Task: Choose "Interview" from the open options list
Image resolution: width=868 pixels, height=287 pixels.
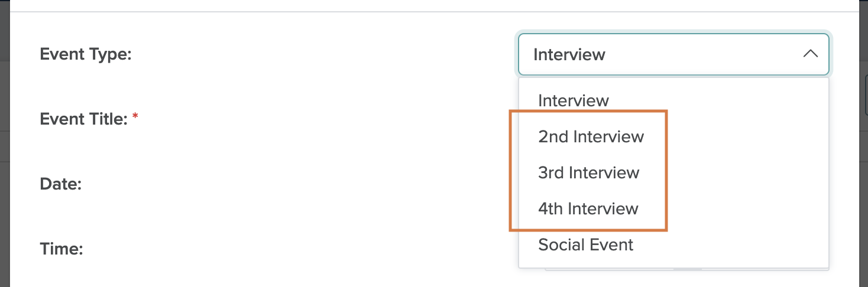Action: point(573,100)
